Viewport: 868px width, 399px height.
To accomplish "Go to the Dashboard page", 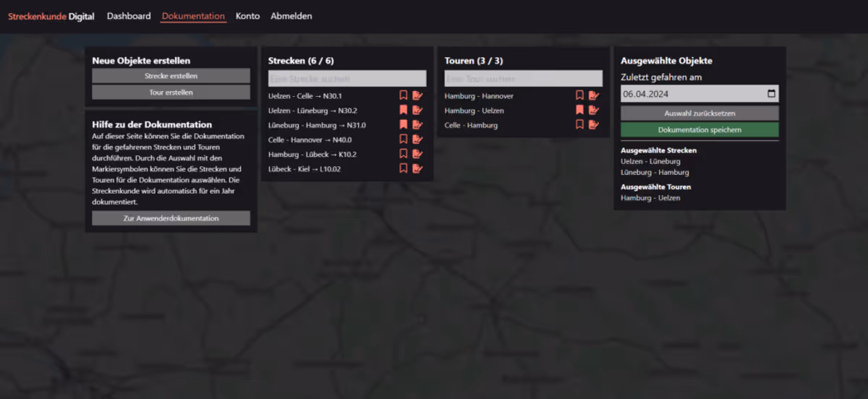I will [129, 16].
